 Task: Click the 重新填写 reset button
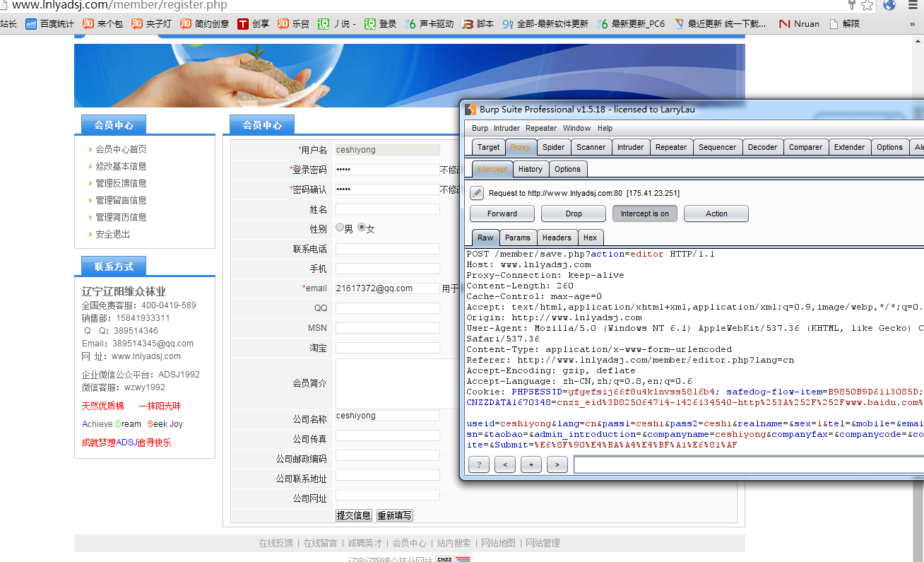point(394,515)
